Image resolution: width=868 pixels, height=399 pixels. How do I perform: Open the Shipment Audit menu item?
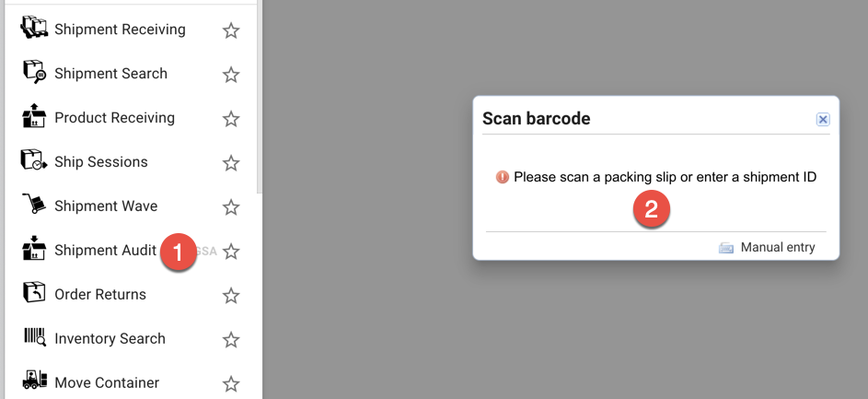(x=105, y=251)
